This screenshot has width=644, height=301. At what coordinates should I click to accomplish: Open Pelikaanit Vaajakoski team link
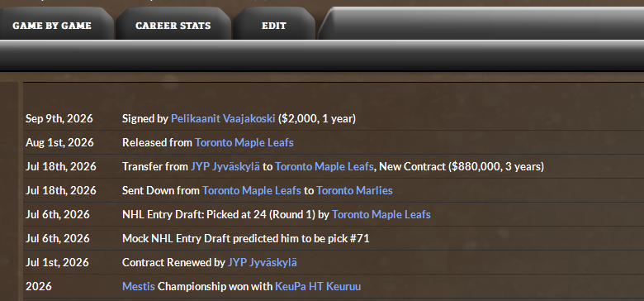tap(223, 118)
